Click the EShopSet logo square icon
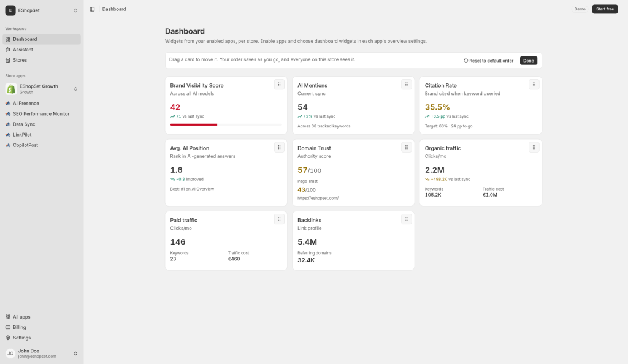This screenshot has height=364, width=628. (10, 10)
